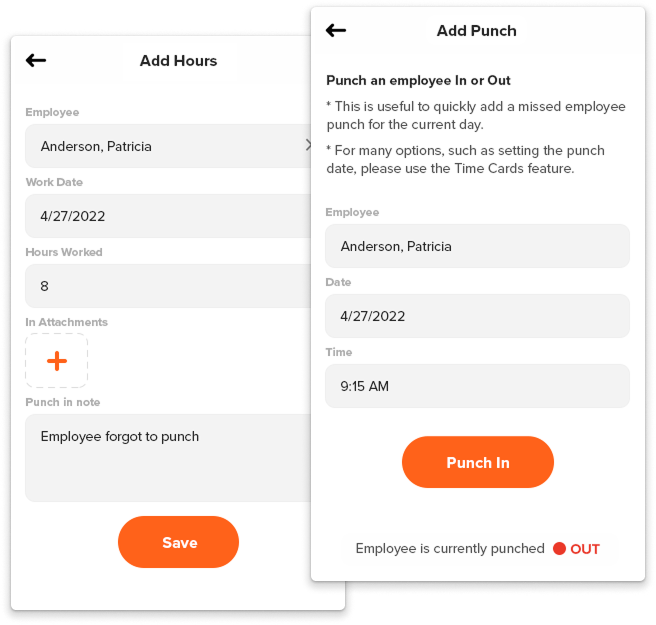The width and height of the screenshot is (656, 625).
Task: Open the Employee selector in Add Hours
Action: [160, 146]
